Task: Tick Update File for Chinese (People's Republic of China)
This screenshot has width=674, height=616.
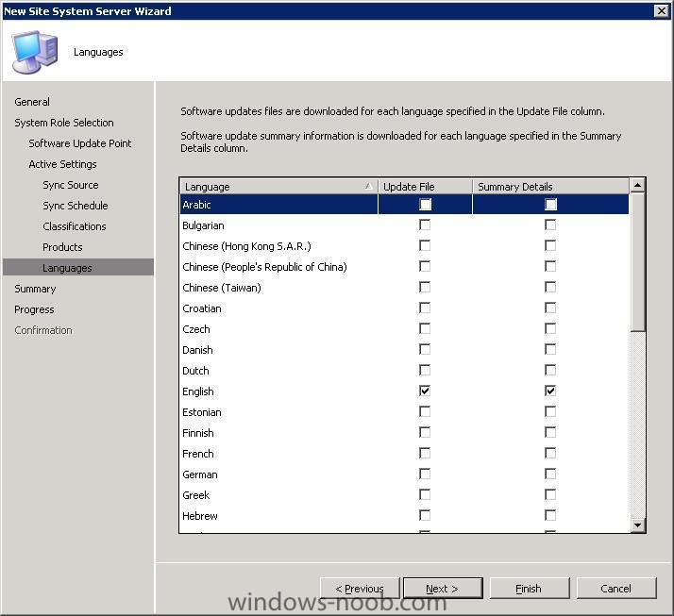Action: pos(425,266)
